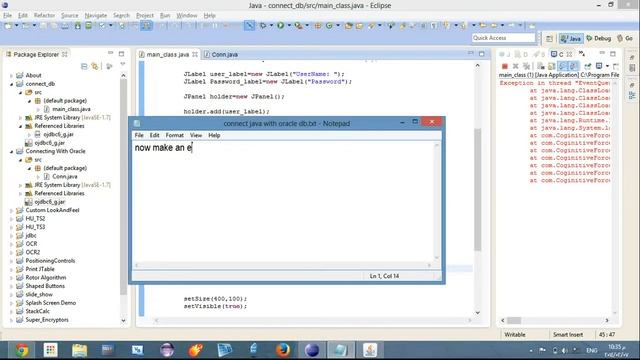Click the Java app icon in taskbar
640x360 pixels.
tap(370, 350)
